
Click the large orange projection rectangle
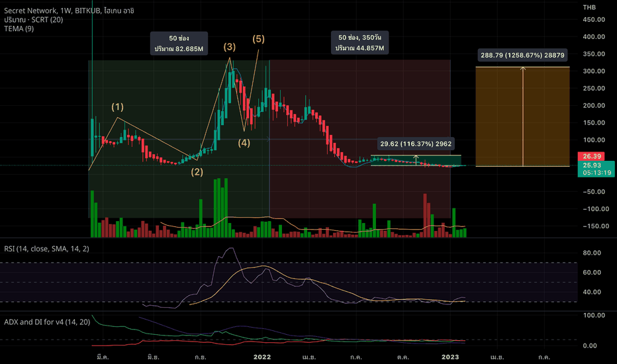click(522, 116)
